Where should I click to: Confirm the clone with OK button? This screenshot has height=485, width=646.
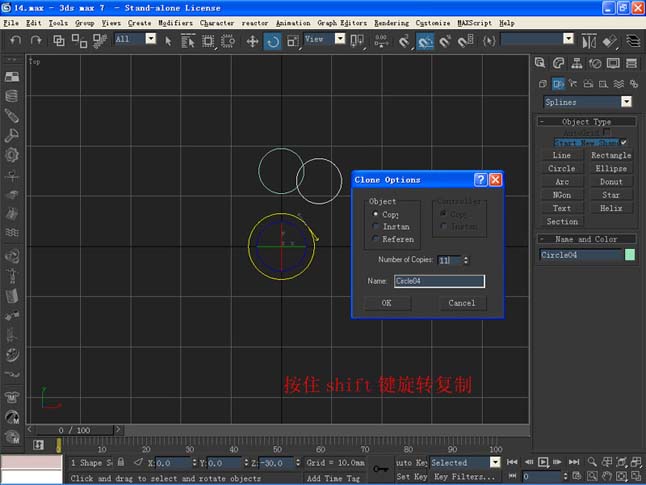pos(386,303)
